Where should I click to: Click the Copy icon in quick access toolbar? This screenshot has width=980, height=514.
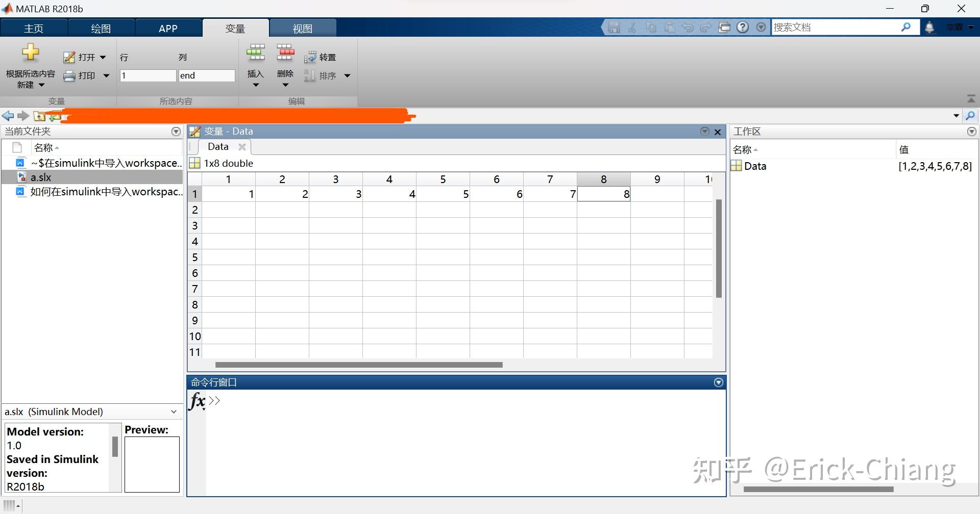(x=651, y=27)
